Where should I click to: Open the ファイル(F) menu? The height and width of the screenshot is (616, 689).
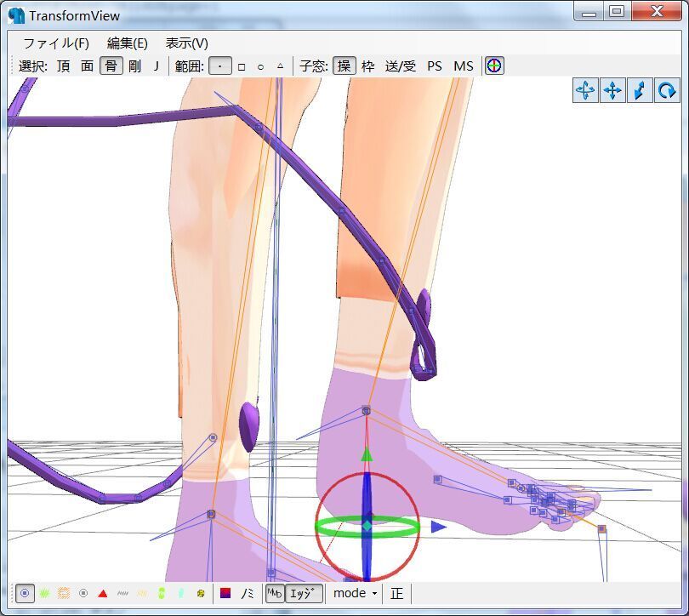click(x=55, y=43)
